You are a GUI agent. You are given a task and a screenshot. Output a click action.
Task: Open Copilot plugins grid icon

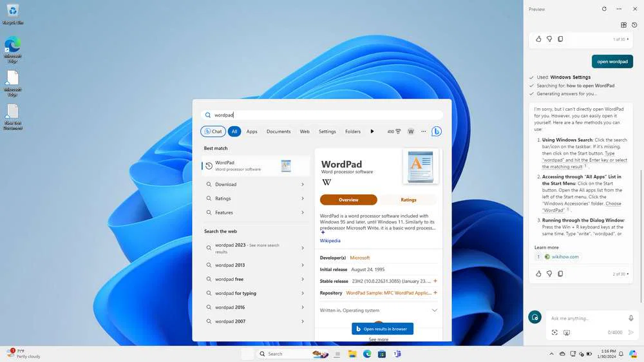623,25
